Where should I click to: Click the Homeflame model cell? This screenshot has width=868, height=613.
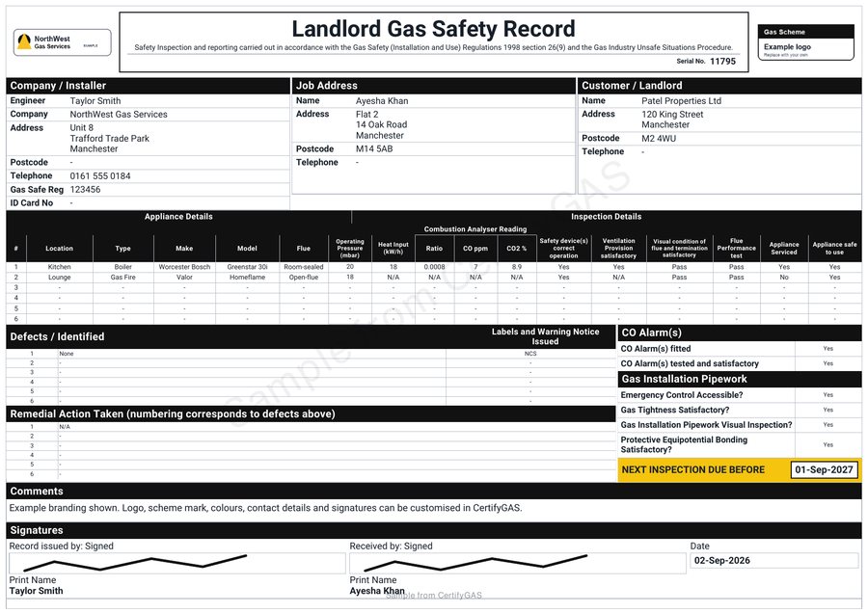pyautogui.click(x=248, y=278)
